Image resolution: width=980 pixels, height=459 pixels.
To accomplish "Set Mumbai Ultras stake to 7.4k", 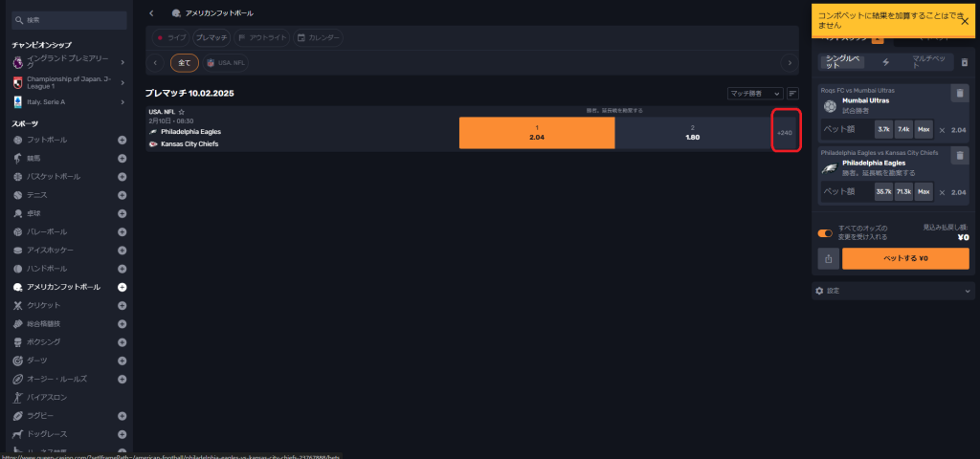I will point(903,130).
